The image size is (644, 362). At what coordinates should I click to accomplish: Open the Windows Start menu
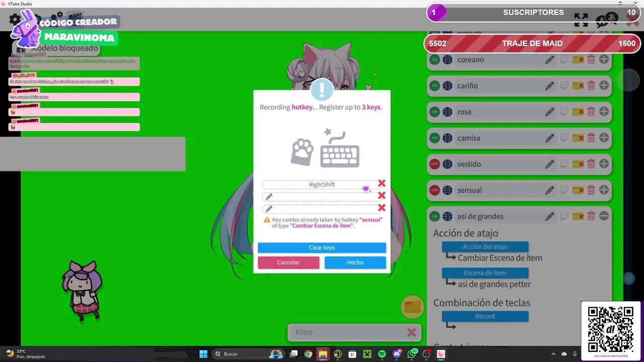pos(203,354)
